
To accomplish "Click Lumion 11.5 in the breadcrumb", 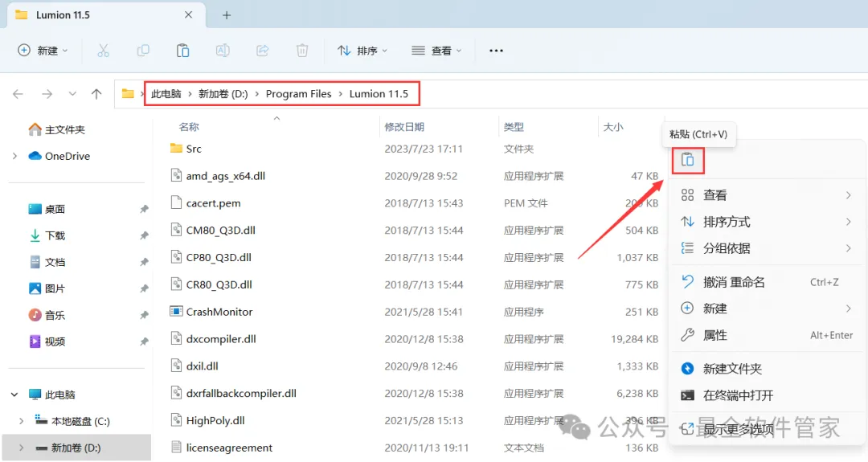I will point(379,94).
